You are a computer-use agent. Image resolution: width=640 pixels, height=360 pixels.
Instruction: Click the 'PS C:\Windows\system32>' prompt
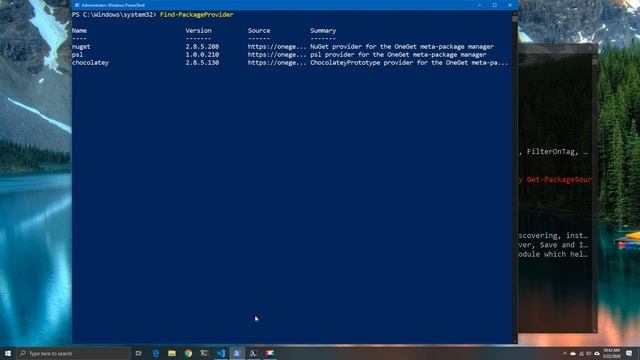[114, 14]
